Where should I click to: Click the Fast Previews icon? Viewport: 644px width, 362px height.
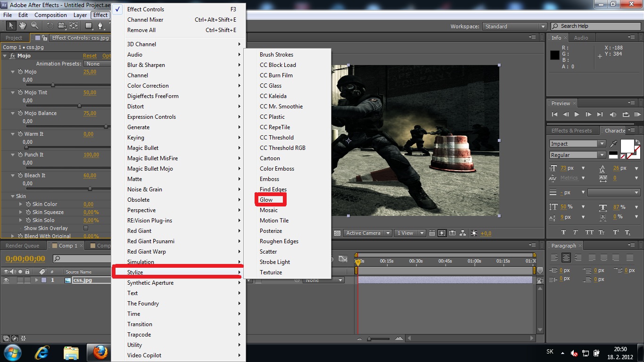pyautogui.click(x=442, y=233)
